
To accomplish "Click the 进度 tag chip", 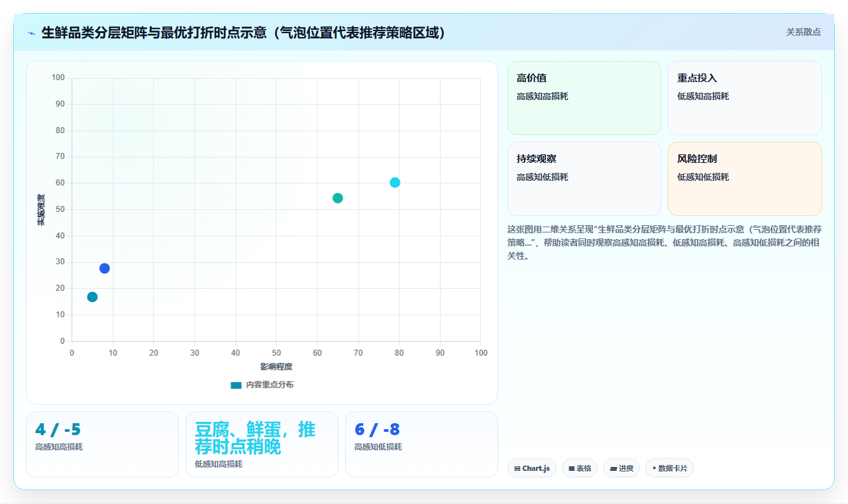I will click(x=621, y=468).
